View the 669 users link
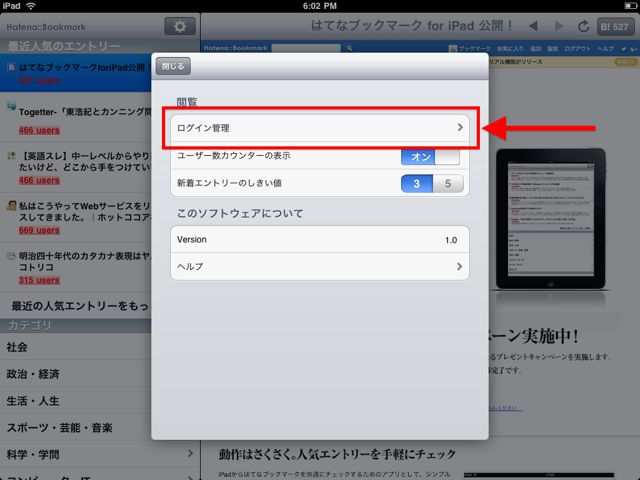The image size is (640, 480). click(x=39, y=230)
